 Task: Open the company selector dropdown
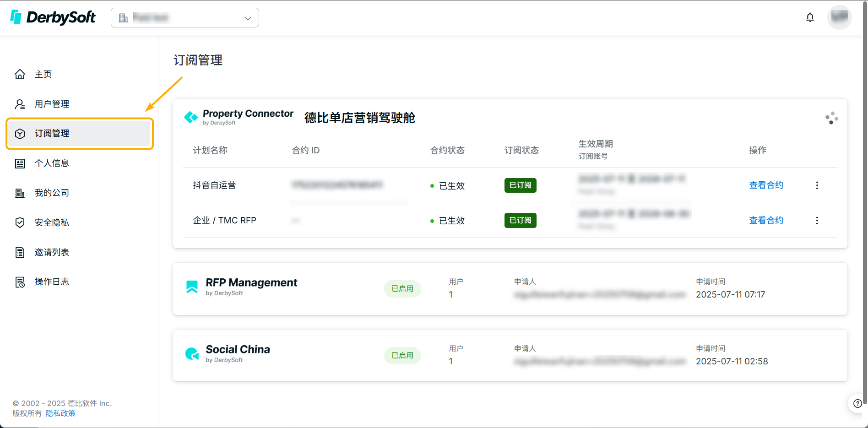(185, 18)
